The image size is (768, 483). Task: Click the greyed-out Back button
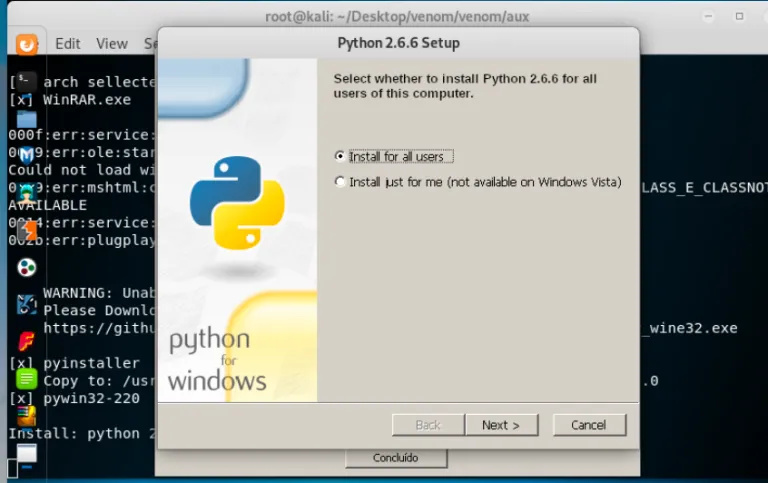[428, 425]
